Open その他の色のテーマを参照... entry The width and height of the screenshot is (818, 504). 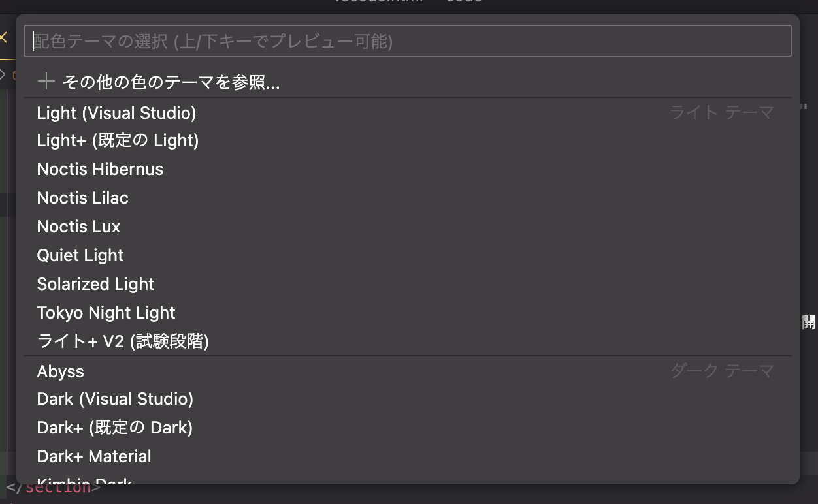pos(171,82)
